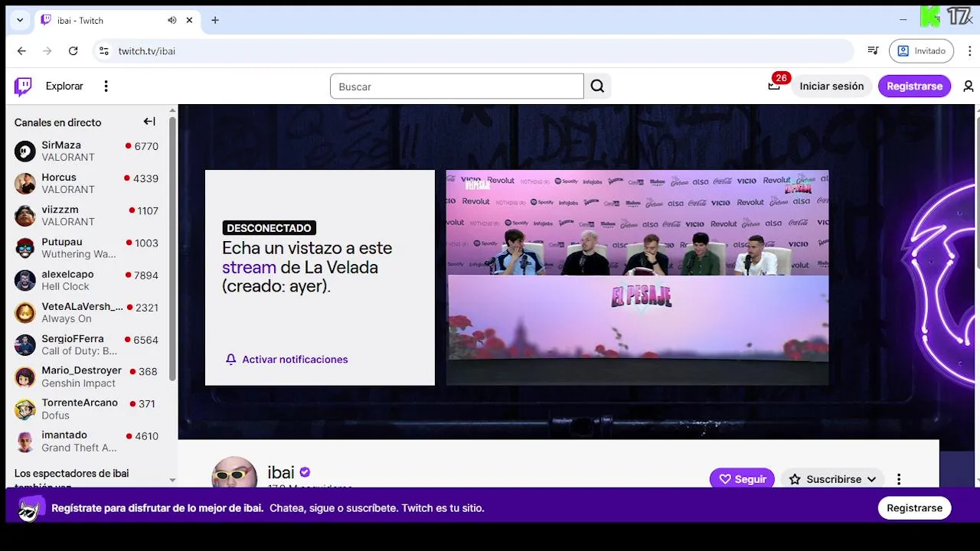The width and height of the screenshot is (980, 551).
Task: Click Horcus channel avatar
Action: (x=25, y=183)
